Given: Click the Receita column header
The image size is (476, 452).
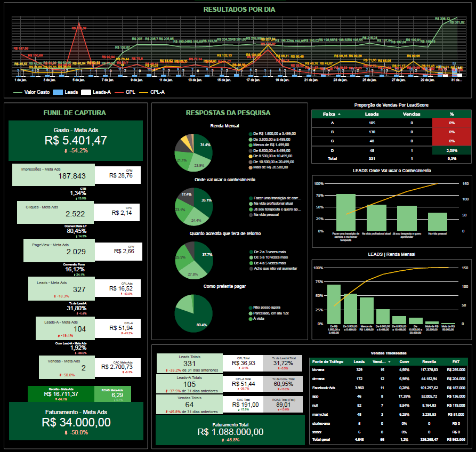Looking at the screenshot, I should 429,361.
